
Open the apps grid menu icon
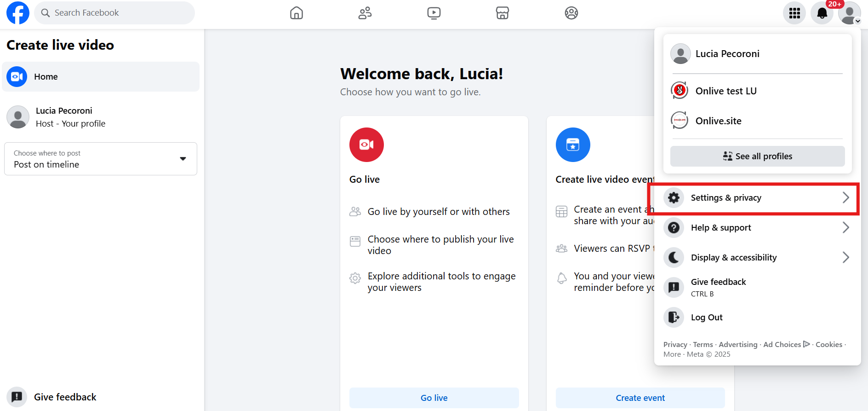coord(794,13)
